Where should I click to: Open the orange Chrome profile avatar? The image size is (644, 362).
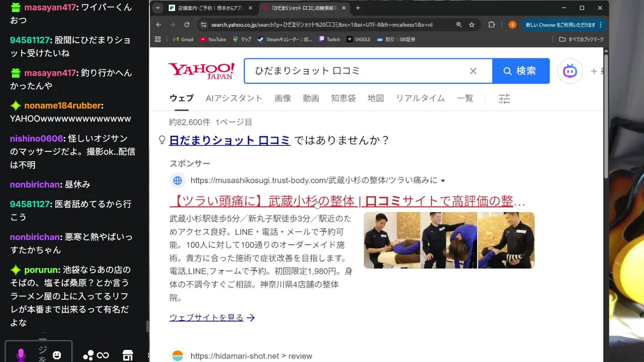tap(512, 25)
